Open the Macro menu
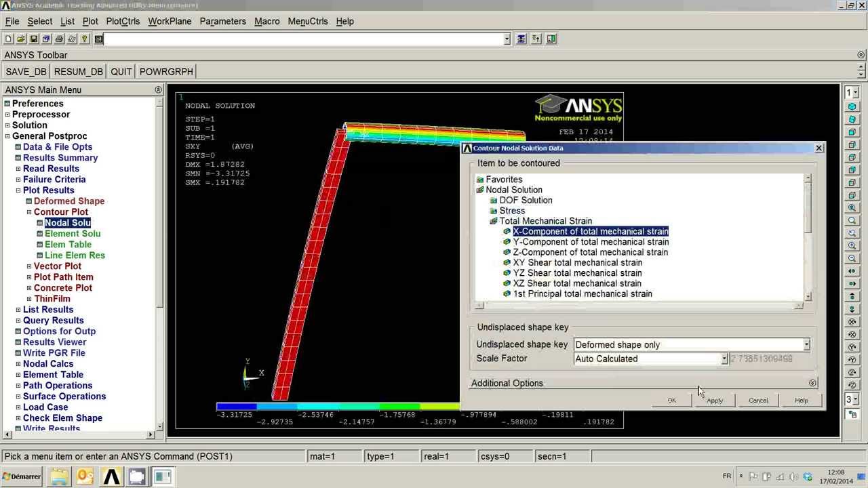The image size is (868, 488). pyautogui.click(x=267, y=21)
